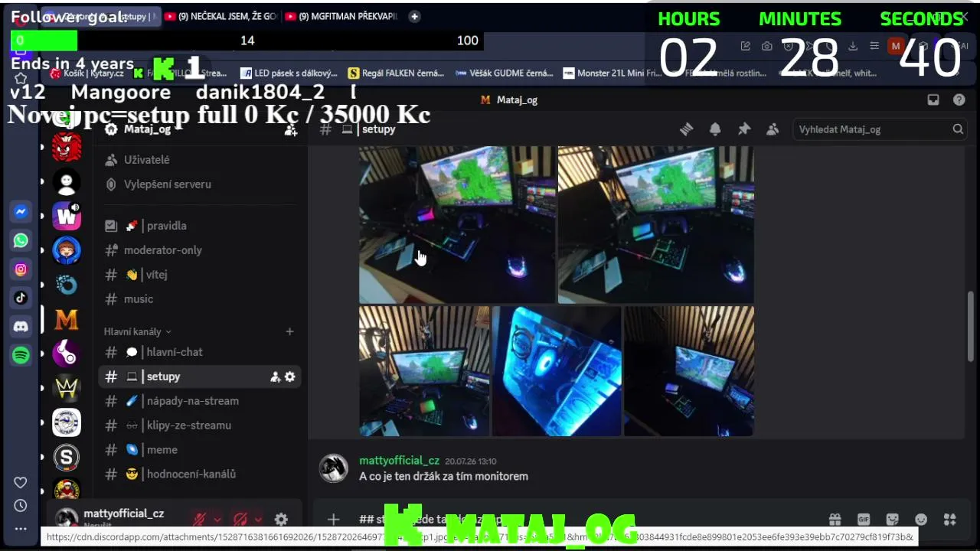Open the nápady-na-stream channel

tap(199, 401)
